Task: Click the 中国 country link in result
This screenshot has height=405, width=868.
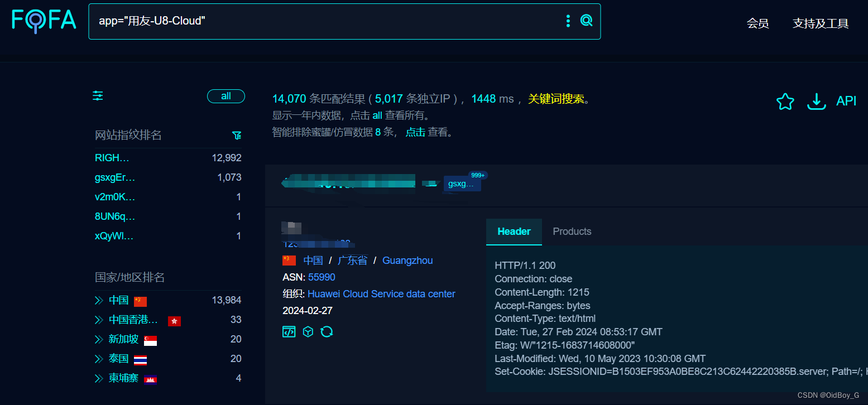Action: [x=313, y=261]
